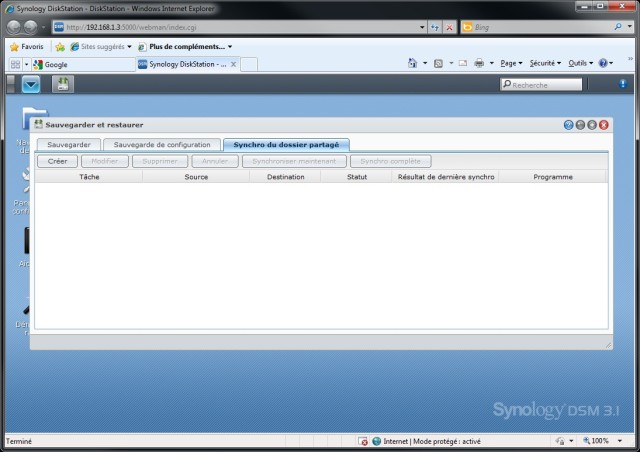Select the Synology DiskStation browser tab
Image resolution: width=640 pixels, height=452 pixels.
point(187,64)
